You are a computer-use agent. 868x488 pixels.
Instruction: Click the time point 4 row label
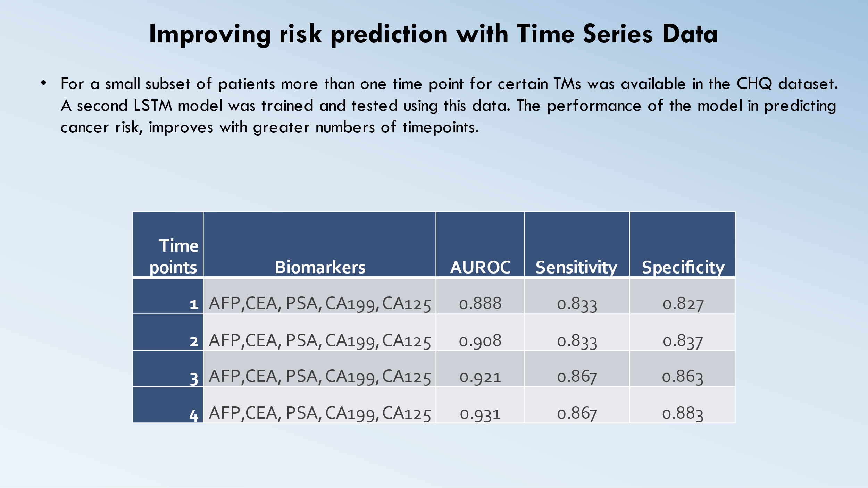pyautogui.click(x=193, y=415)
